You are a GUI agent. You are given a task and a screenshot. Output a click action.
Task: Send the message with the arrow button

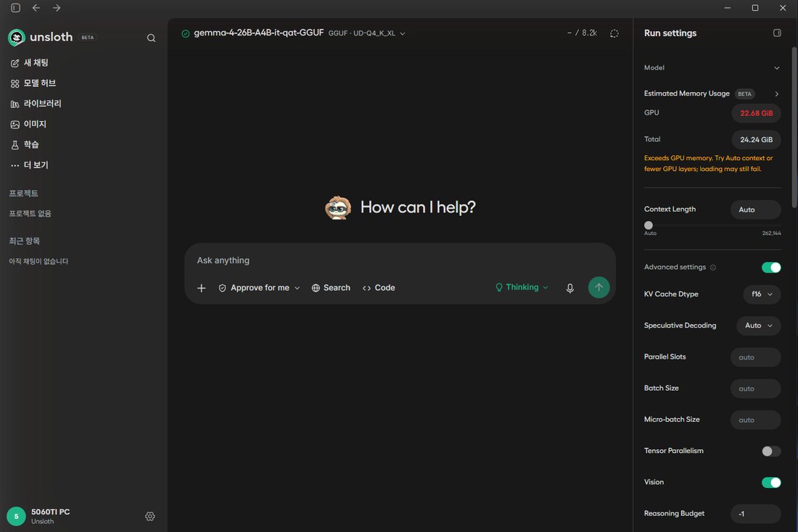click(599, 287)
